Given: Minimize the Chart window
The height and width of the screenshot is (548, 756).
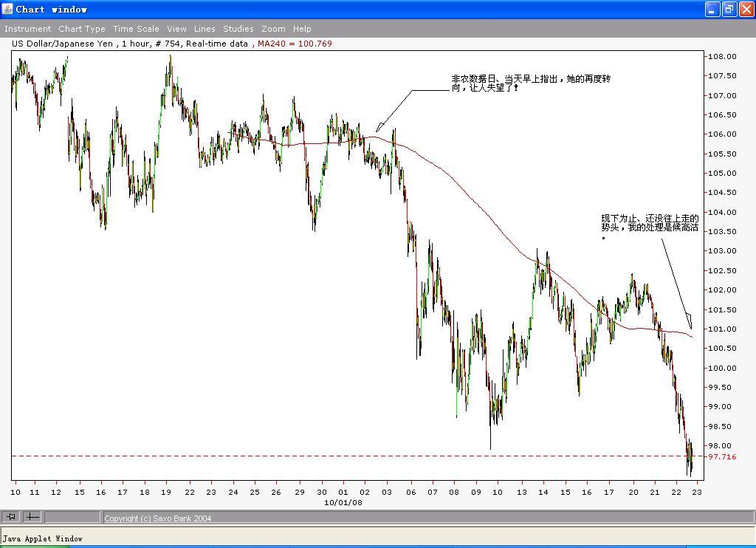Looking at the screenshot, I should tap(712, 9).
